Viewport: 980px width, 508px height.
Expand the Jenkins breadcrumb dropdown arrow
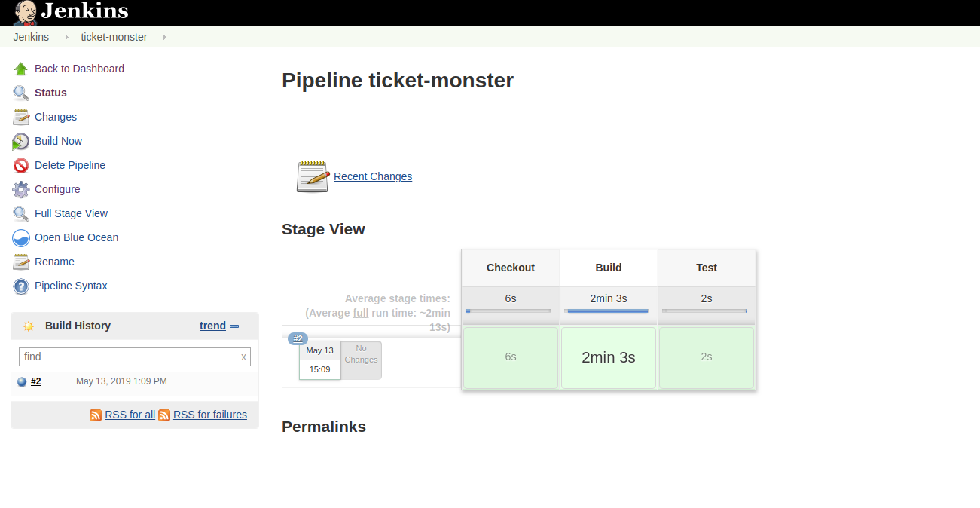67,37
